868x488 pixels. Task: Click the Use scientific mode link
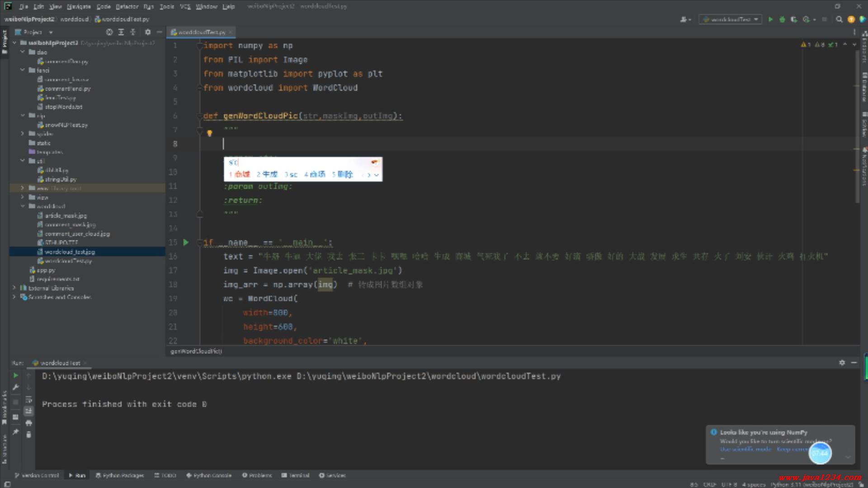pyautogui.click(x=745, y=449)
